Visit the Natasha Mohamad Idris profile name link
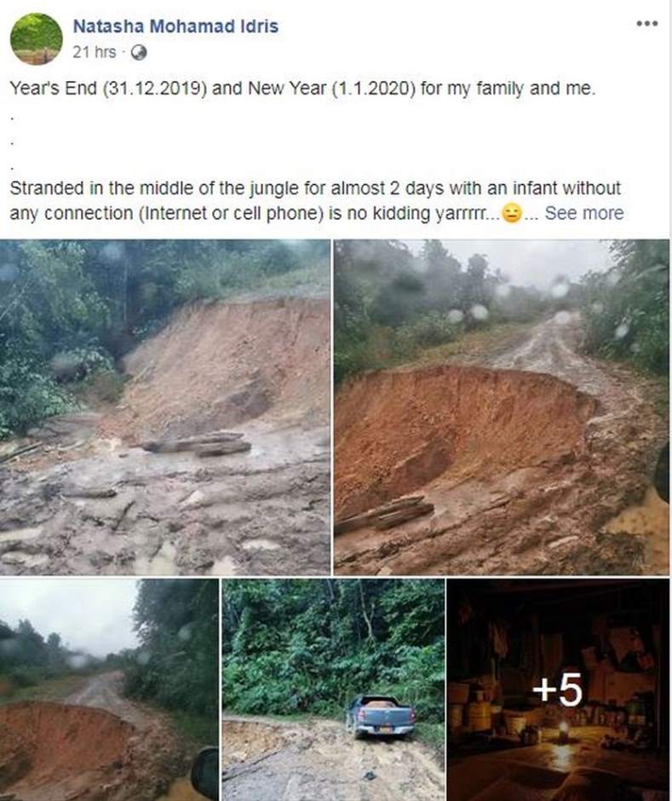 (x=175, y=26)
